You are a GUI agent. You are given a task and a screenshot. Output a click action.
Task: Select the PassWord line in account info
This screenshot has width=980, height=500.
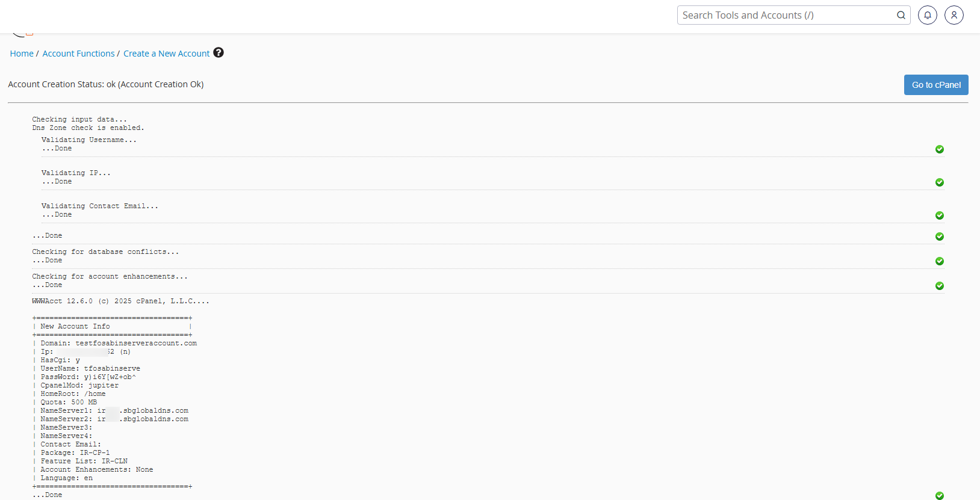pos(88,377)
